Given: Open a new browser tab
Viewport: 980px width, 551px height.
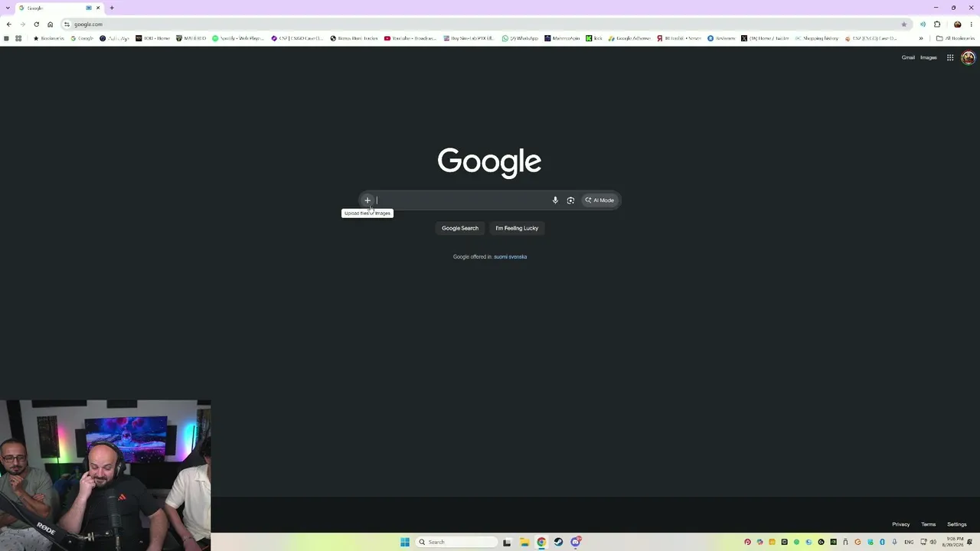Looking at the screenshot, I should click(112, 8).
